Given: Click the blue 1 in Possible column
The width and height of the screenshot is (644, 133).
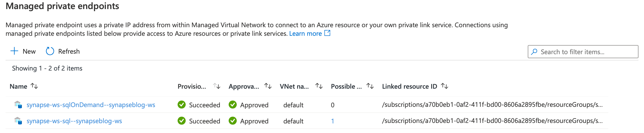Looking at the screenshot, I should click(333, 121).
